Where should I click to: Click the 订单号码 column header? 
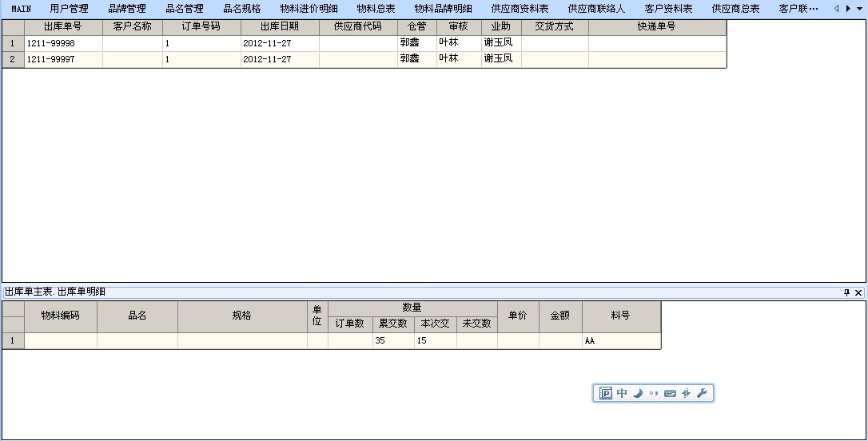click(201, 26)
